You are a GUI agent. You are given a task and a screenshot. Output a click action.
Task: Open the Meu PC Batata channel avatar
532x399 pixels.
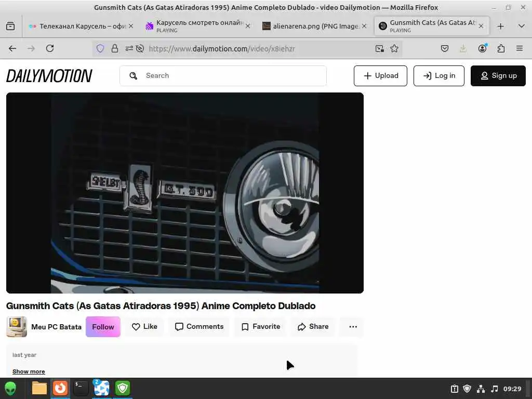click(16, 327)
